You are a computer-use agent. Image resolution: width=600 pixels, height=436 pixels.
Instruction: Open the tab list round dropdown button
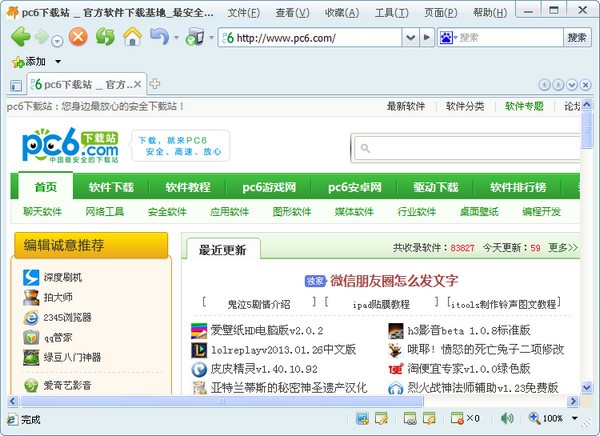pos(572,85)
